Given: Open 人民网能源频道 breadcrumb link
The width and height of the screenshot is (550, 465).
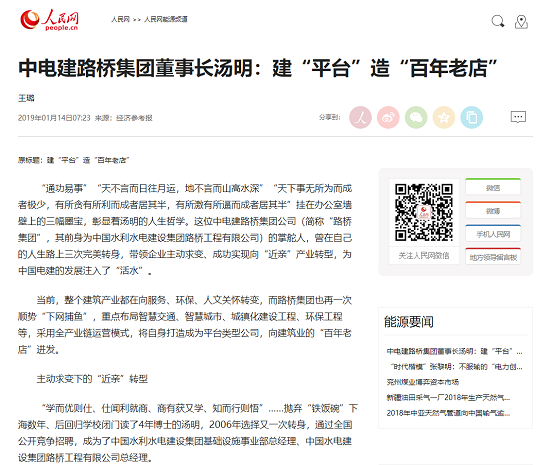Looking at the screenshot, I should tap(166, 19).
